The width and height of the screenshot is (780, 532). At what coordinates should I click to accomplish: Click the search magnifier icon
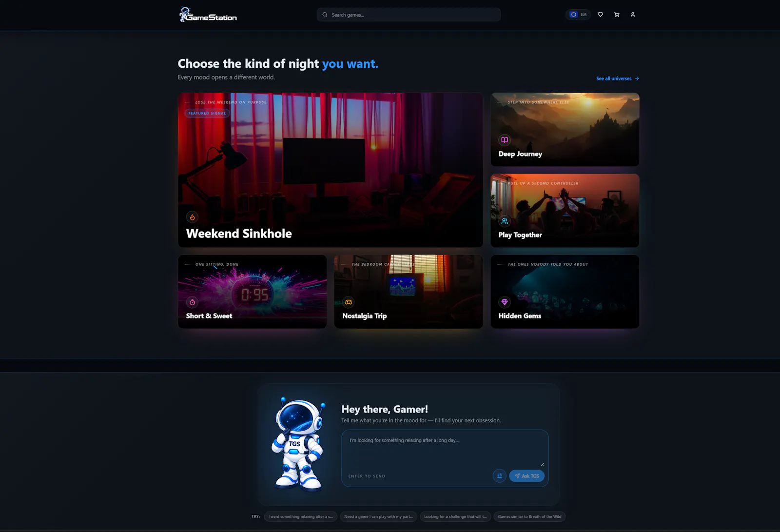(x=325, y=15)
